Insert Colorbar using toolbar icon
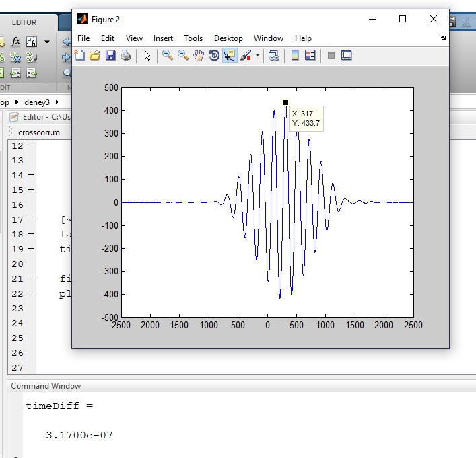 pos(295,55)
